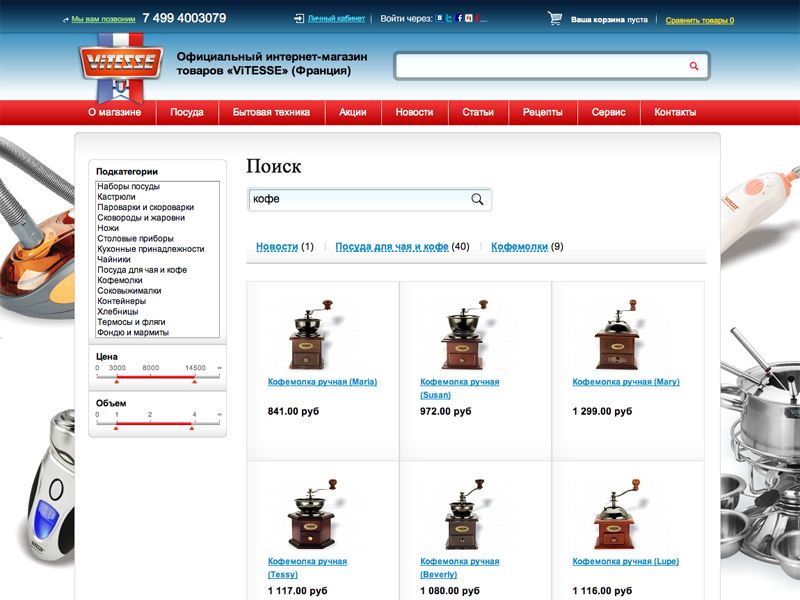Click the Объем slider minimum handle
800x600 pixels.
pos(116,428)
